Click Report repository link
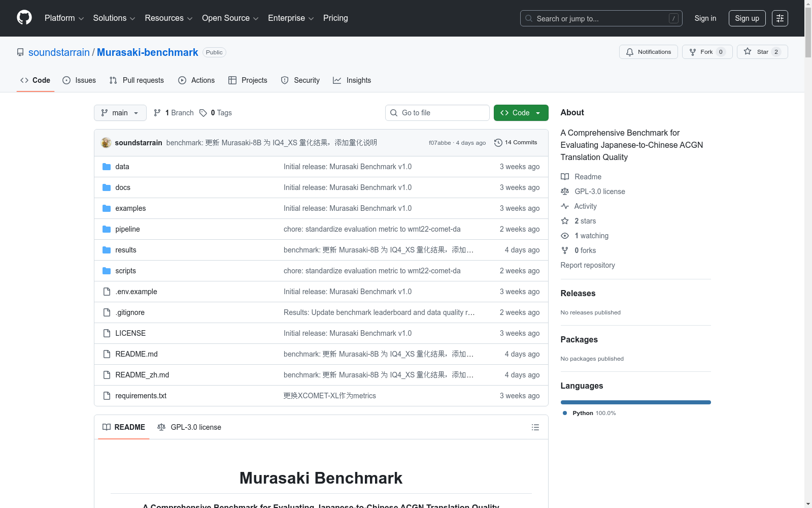Screen dimensions: 812x508 (588, 265)
